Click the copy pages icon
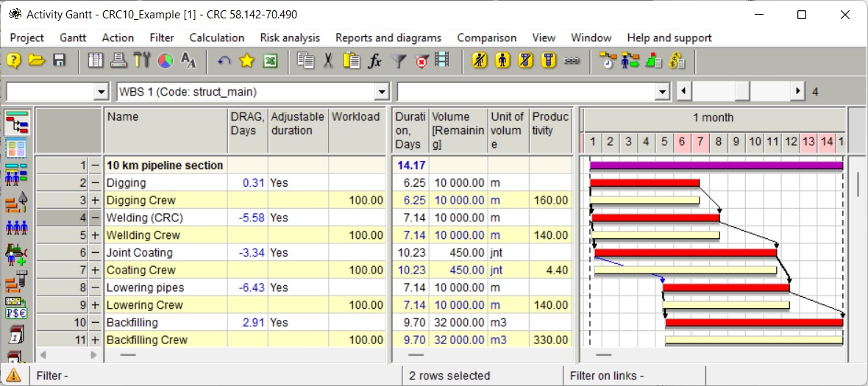 [305, 60]
